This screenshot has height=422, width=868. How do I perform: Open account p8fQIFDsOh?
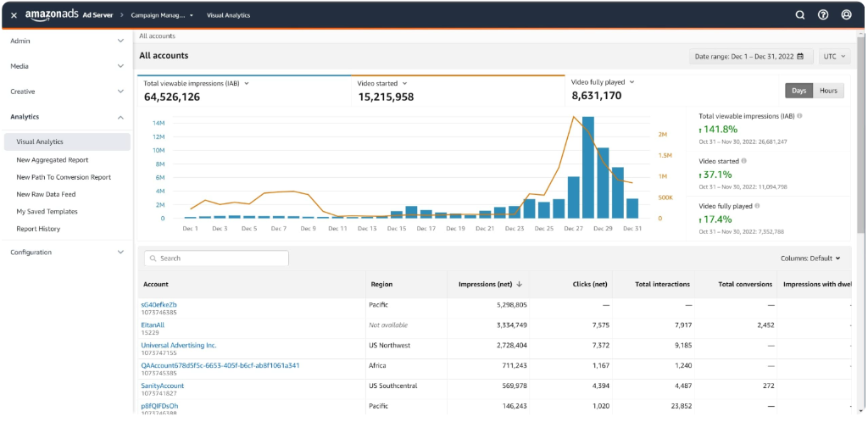click(x=159, y=406)
